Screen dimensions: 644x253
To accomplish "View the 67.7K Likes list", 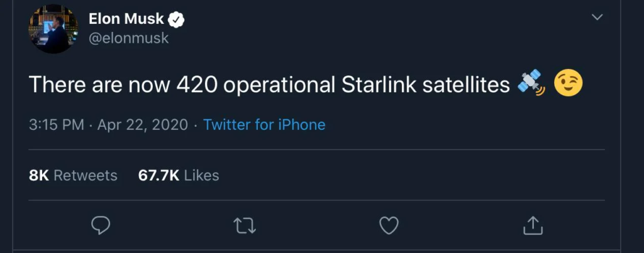I will [x=179, y=175].
